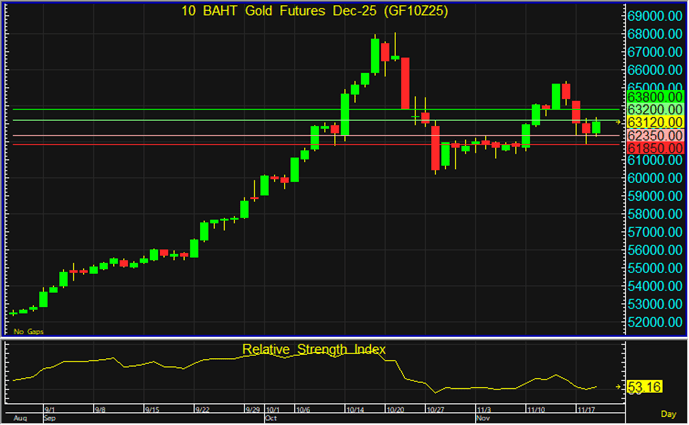This screenshot has height=425, width=689.
Task: Click the Oct month label
Action: click(x=271, y=418)
